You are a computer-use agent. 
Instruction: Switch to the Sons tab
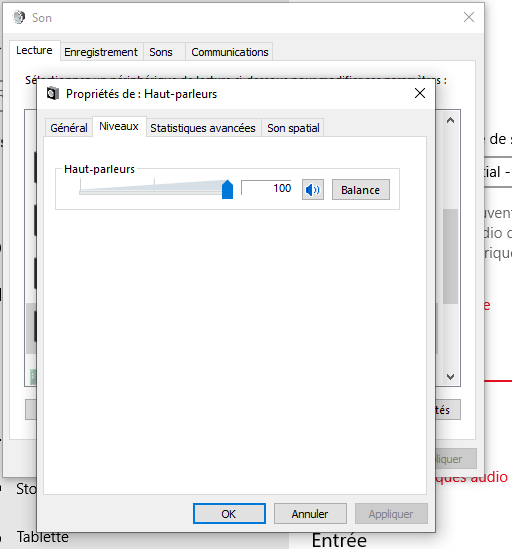tap(161, 52)
